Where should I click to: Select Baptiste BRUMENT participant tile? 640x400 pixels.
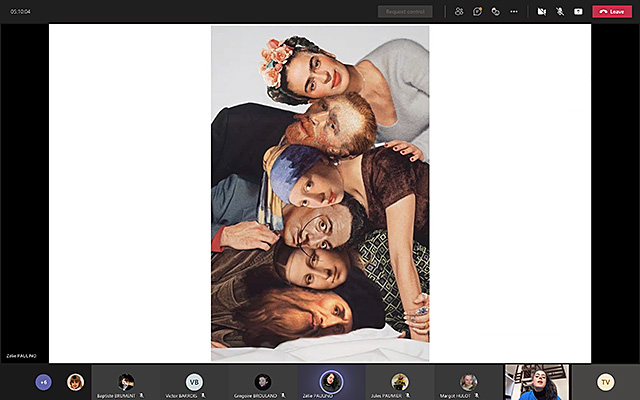pyautogui.click(x=126, y=382)
